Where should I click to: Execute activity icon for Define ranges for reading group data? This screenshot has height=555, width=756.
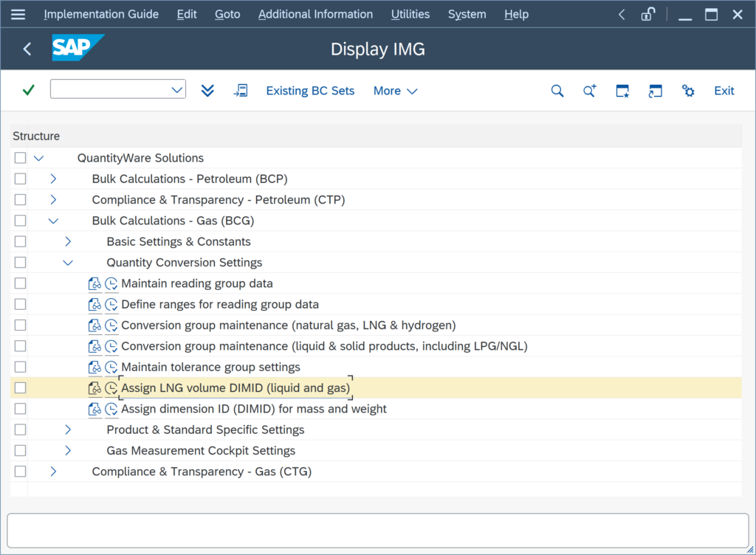[111, 305]
